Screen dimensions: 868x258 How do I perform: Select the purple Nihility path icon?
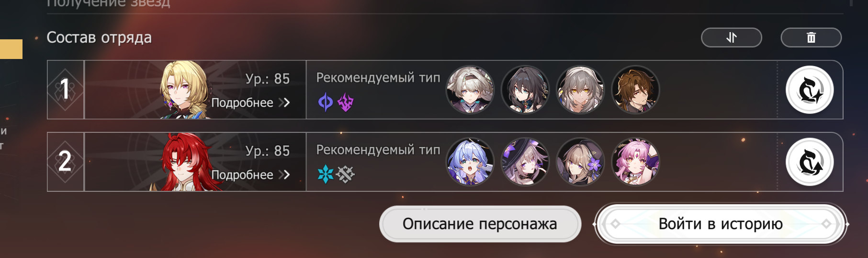point(345,102)
